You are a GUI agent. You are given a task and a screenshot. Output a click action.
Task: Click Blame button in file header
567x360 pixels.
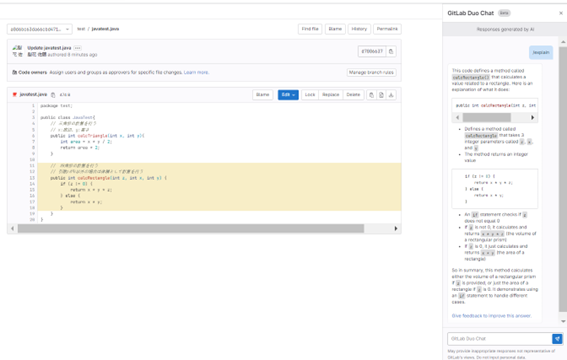pyautogui.click(x=263, y=95)
